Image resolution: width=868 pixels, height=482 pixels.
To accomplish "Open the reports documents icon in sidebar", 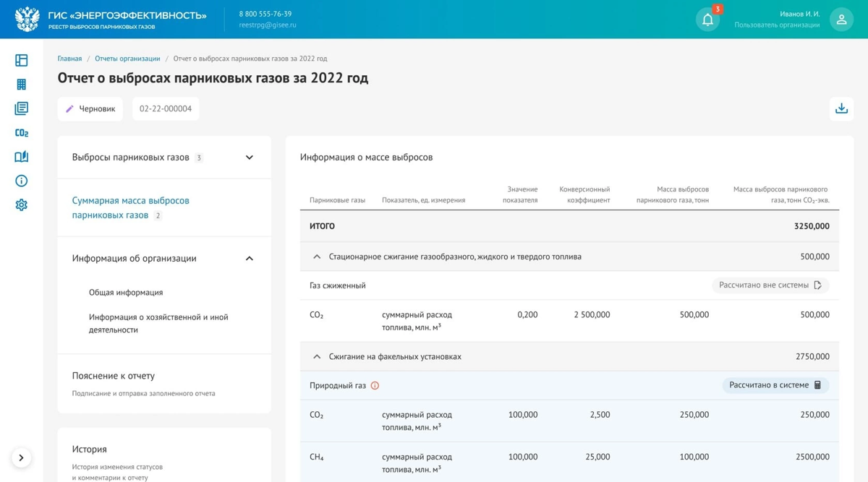I will (21, 108).
